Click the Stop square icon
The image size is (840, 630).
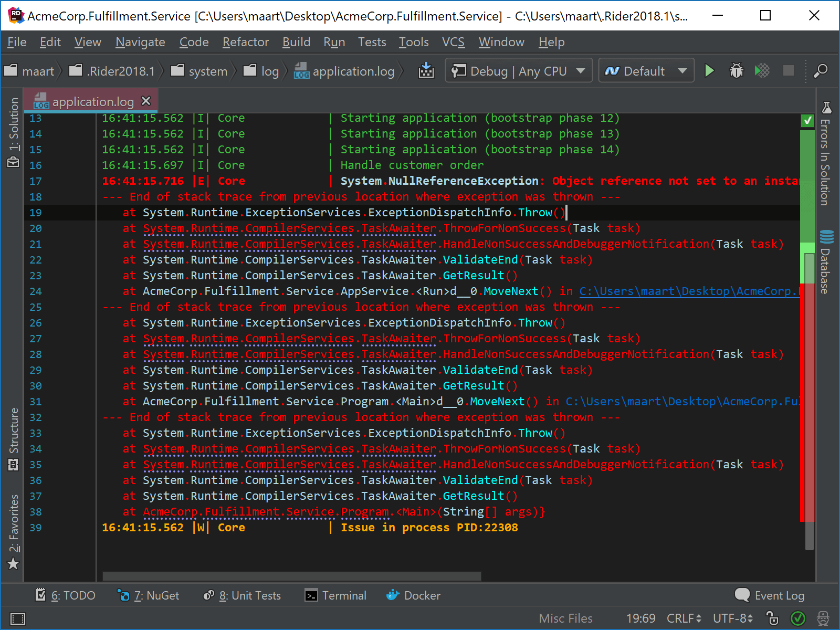click(x=788, y=70)
